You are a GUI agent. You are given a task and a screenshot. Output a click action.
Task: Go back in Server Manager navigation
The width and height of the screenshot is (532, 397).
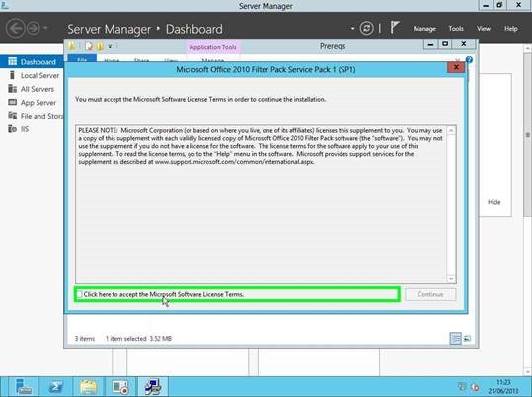coord(15,29)
